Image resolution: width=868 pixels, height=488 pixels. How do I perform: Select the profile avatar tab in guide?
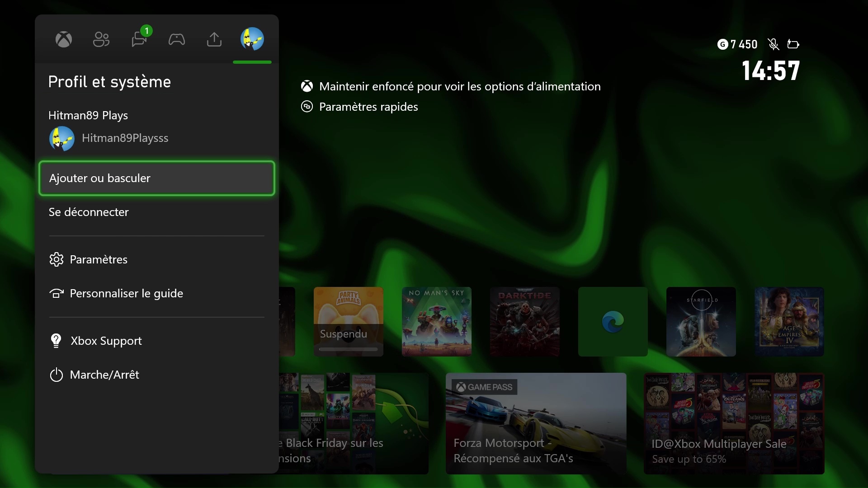(252, 39)
